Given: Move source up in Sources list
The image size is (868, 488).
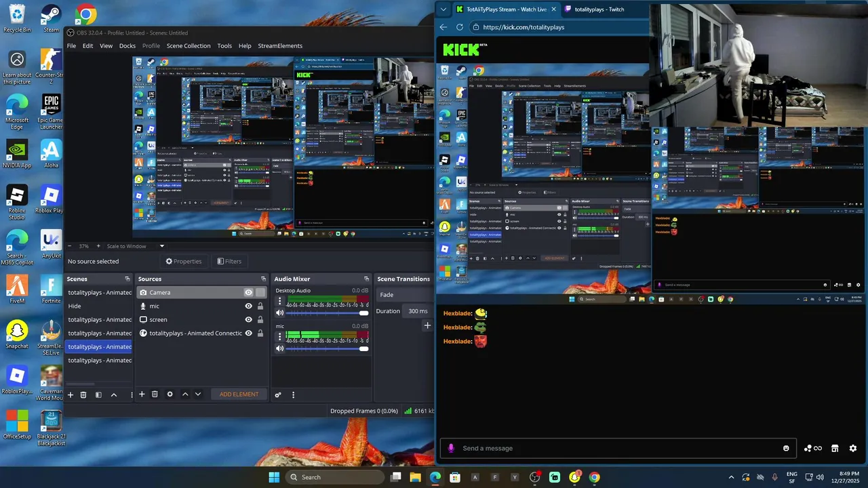Looking at the screenshot, I should tap(184, 394).
